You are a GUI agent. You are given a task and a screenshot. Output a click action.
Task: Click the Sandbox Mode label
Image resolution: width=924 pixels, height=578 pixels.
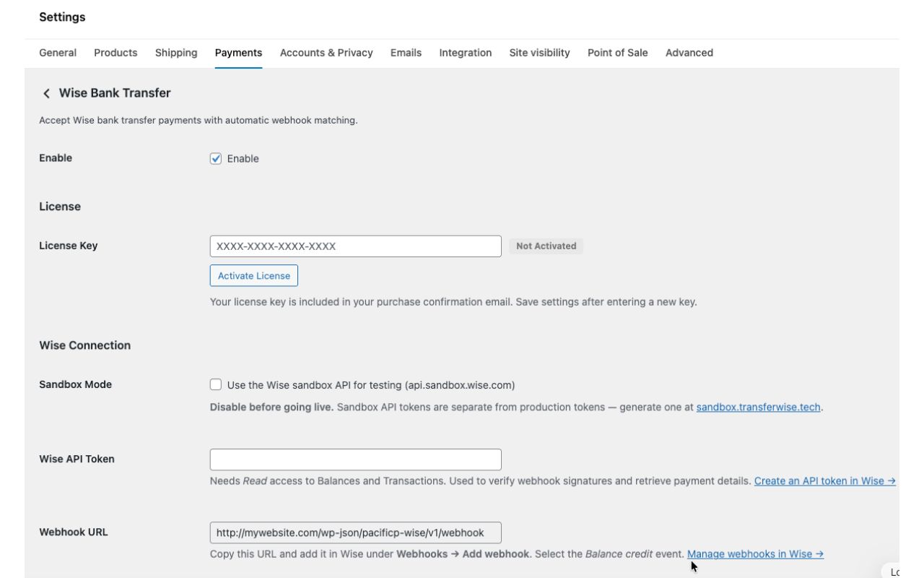tap(75, 385)
